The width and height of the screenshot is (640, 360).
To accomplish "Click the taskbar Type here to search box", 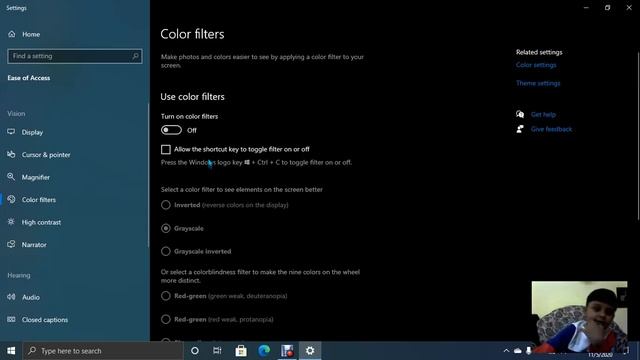I will click(x=103, y=351).
